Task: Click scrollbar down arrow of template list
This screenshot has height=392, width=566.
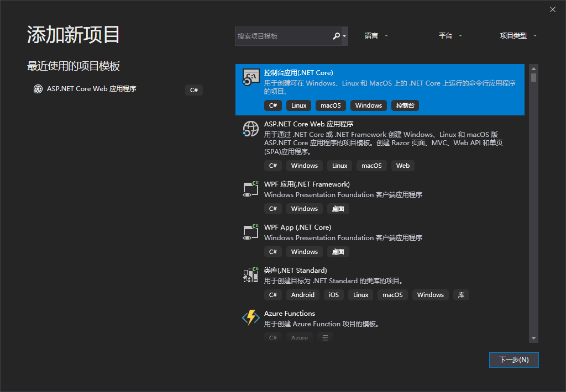Action: click(533, 338)
